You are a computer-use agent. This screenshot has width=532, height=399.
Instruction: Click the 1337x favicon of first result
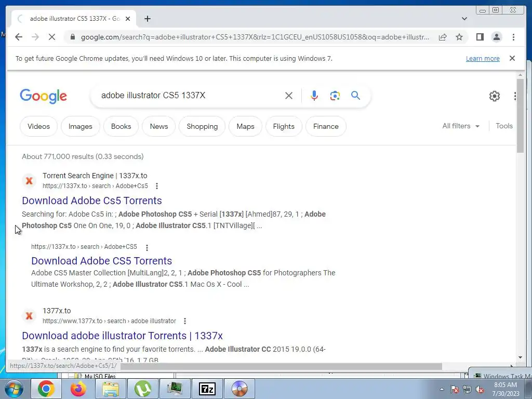[x=29, y=181]
